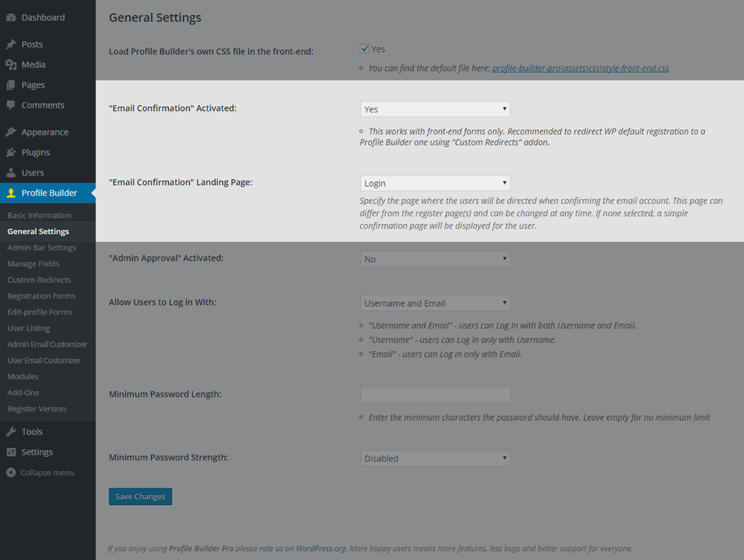The image size is (744, 560).
Task: Click rate us on WordPress.org link
Action: point(303,548)
